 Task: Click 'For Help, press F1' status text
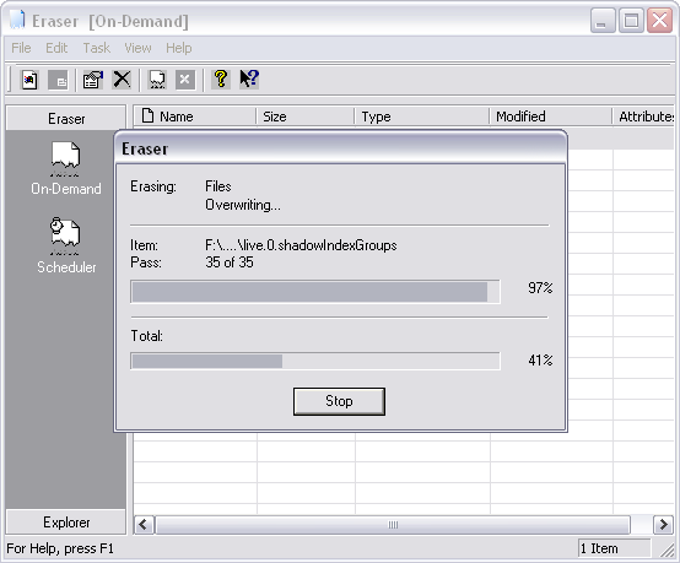click(x=60, y=549)
